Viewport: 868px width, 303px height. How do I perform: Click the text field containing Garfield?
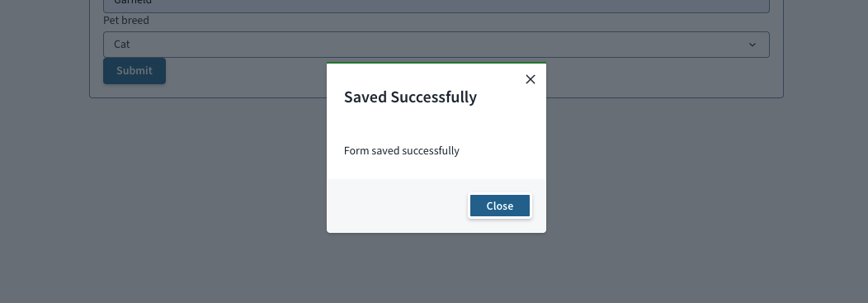[x=436, y=5]
